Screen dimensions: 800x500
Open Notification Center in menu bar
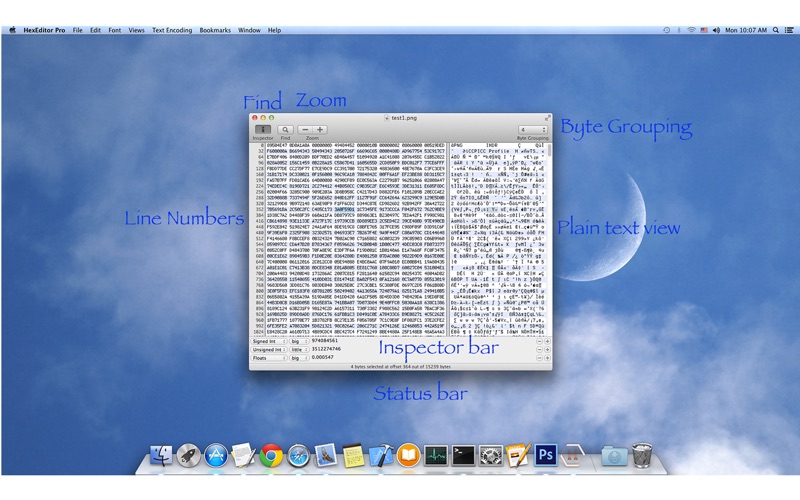coord(789,30)
